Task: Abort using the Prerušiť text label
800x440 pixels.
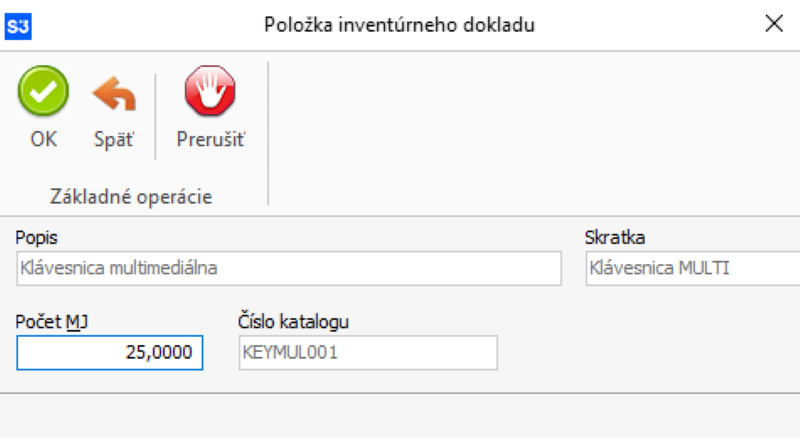Action: [210, 140]
